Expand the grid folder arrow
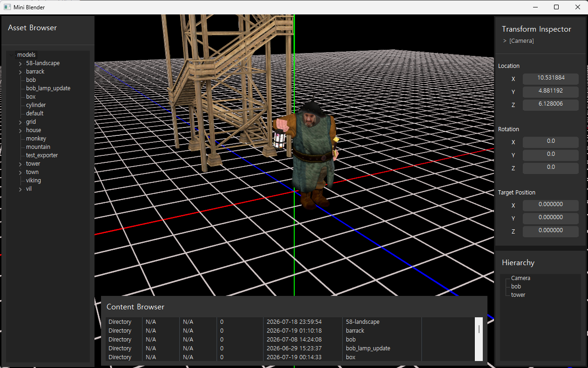Screen dimensions: 588x368 click(20, 122)
